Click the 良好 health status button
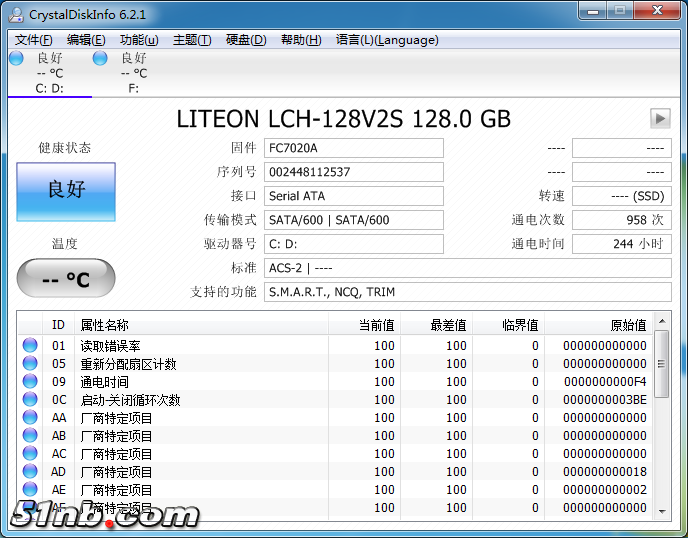 (66, 191)
